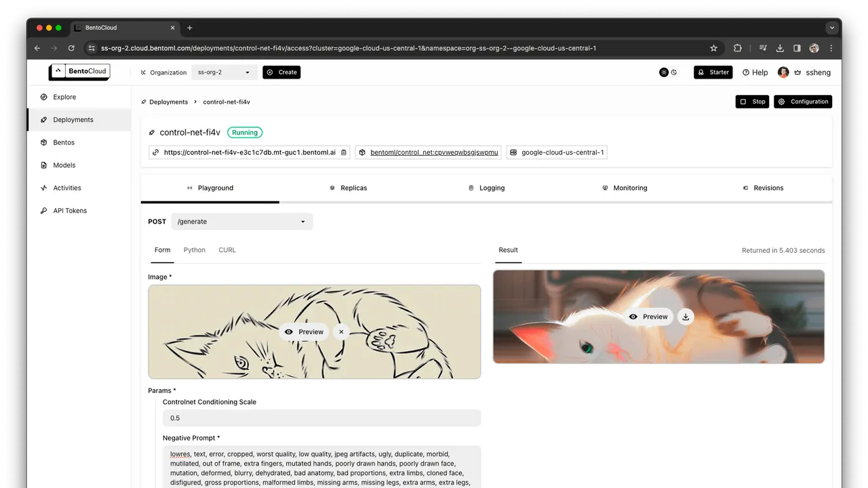Click the Running status badge

pyautogui.click(x=245, y=133)
